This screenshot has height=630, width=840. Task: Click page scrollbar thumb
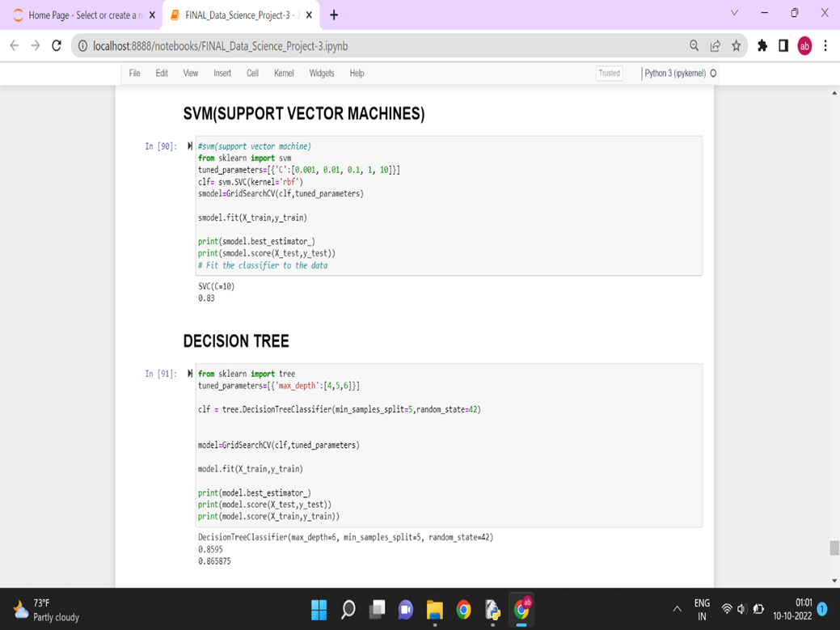click(x=834, y=548)
